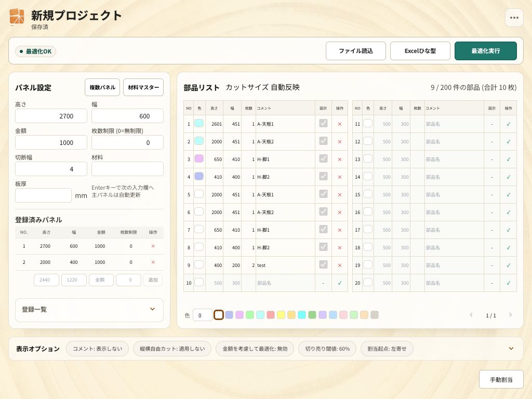
Task: Confirm part row 16 with green check
Action: click(x=508, y=212)
